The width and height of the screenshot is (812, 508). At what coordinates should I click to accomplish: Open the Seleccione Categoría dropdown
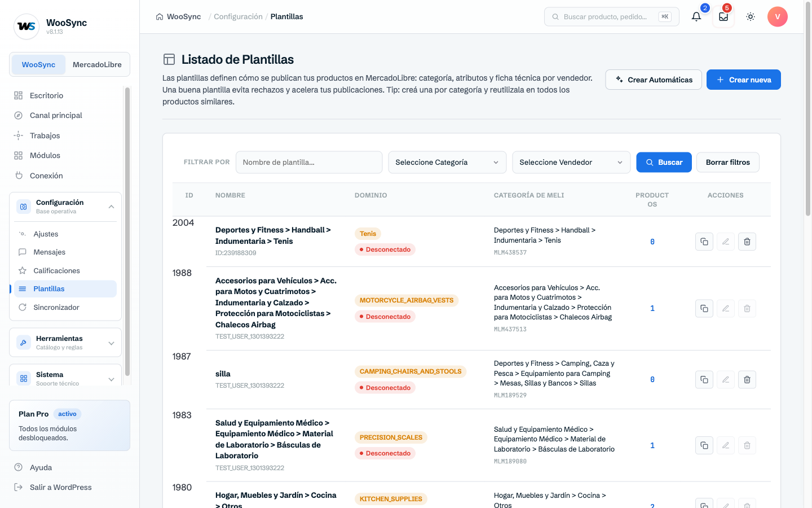(x=447, y=162)
